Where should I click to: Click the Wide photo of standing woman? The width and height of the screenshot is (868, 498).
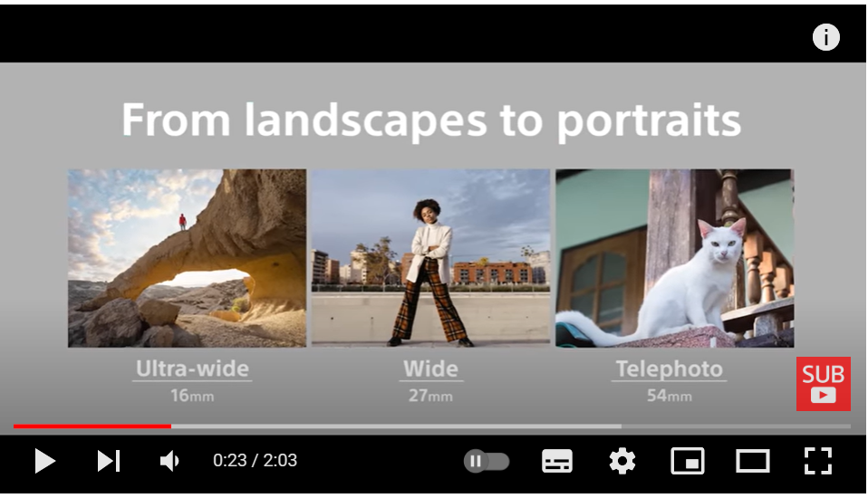point(430,258)
